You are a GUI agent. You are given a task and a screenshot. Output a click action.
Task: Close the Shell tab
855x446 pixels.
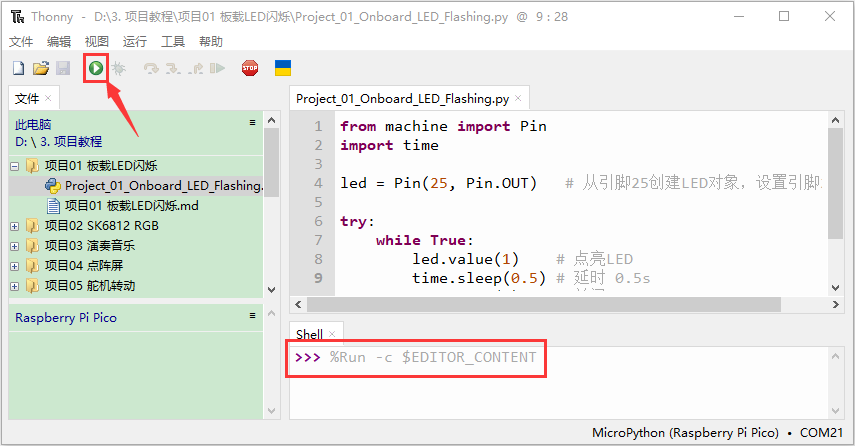click(332, 334)
